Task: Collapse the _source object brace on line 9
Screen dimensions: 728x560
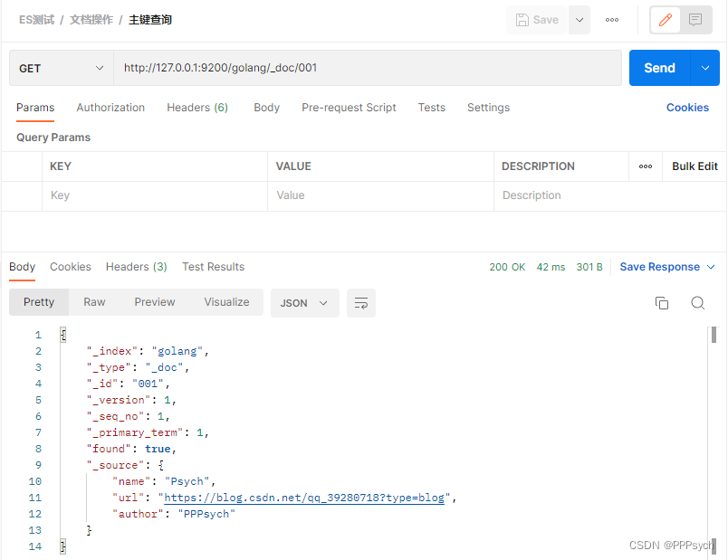Action: coord(160,465)
